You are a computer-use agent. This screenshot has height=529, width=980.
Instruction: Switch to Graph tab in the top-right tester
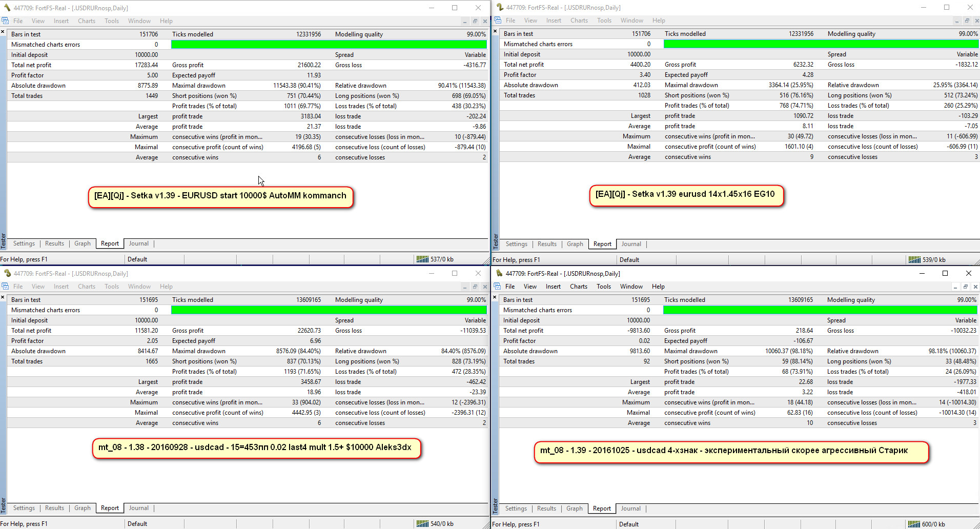575,244
